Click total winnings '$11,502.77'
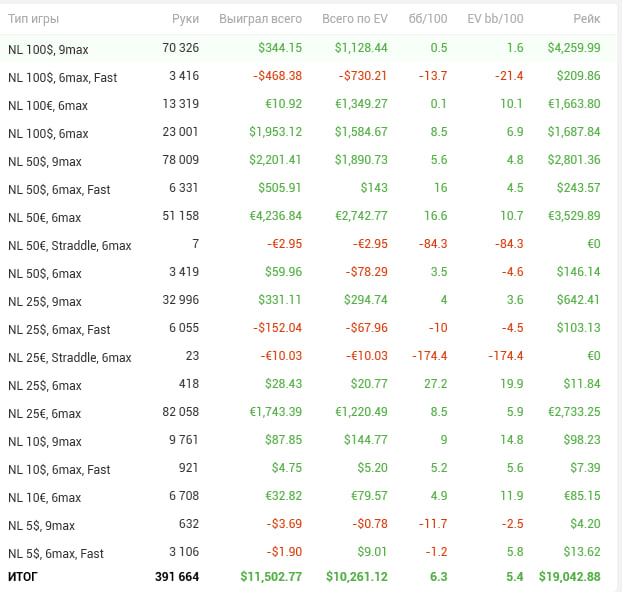Screen dimensions: 622x592 click(271, 577)
